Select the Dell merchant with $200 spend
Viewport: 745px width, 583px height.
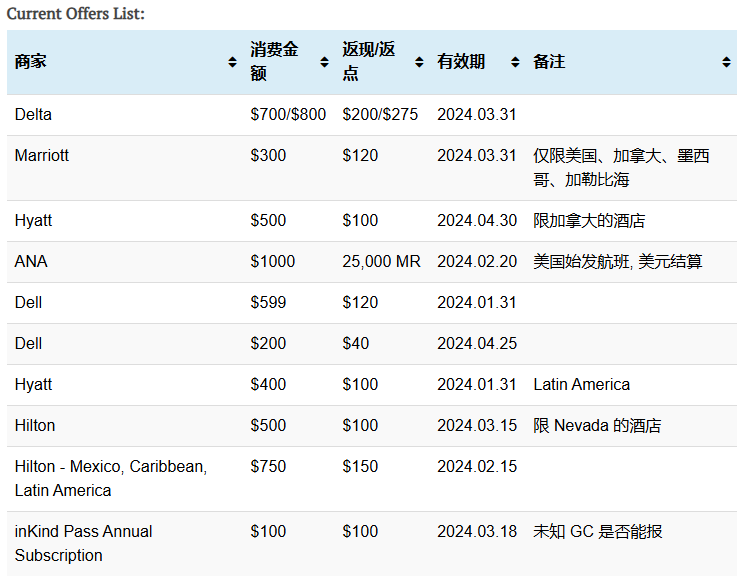(x=29, y=344)
